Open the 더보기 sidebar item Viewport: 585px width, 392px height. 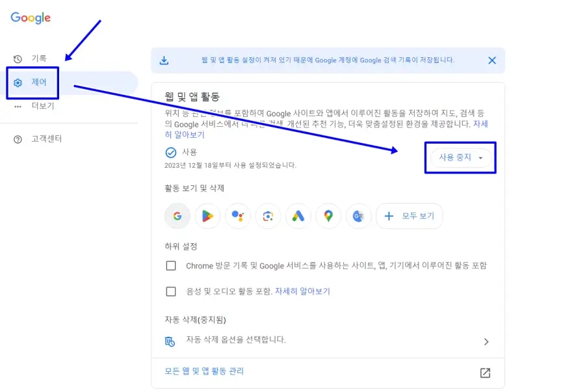42,106
